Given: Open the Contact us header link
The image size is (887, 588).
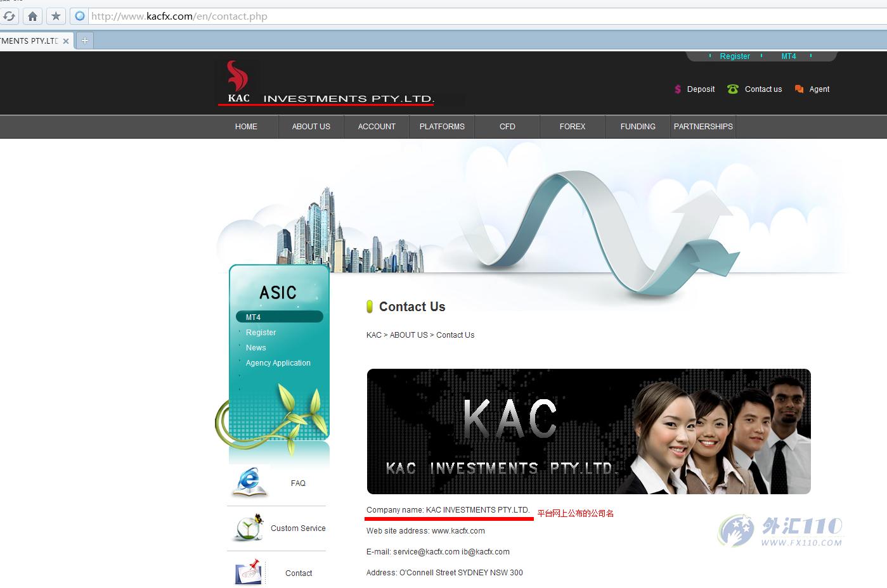Looking at the screenshot, I should tap(763, 89).
